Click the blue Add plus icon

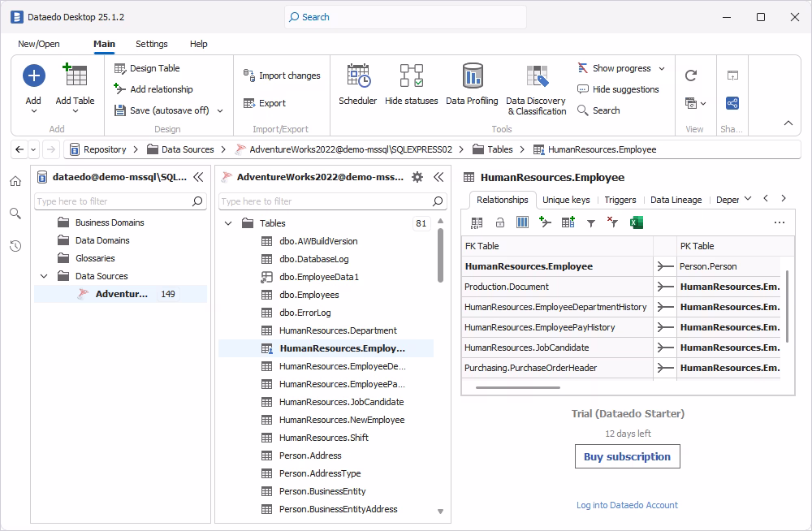33,76
